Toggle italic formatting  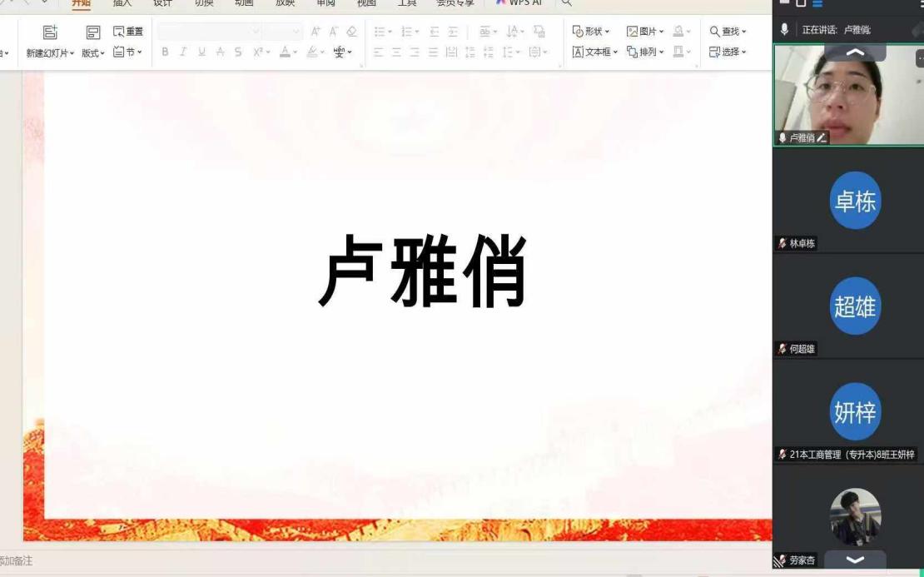click(183, 52)
